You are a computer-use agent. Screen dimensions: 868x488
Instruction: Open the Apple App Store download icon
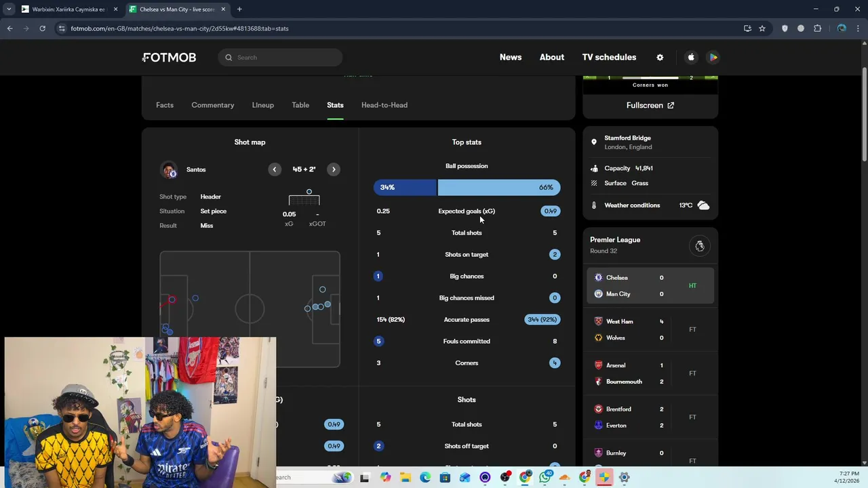(x=691, y=58)
